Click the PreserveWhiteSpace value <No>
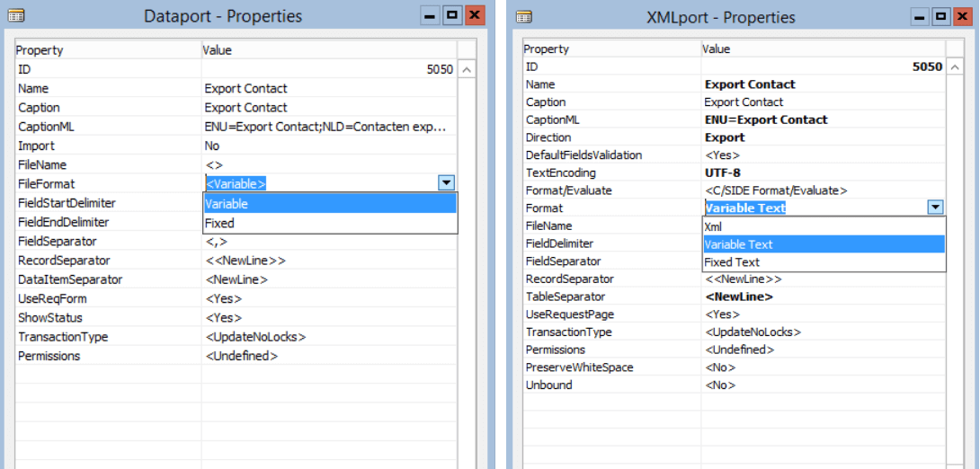The image size is (980, 469). [x=720, y=367]
